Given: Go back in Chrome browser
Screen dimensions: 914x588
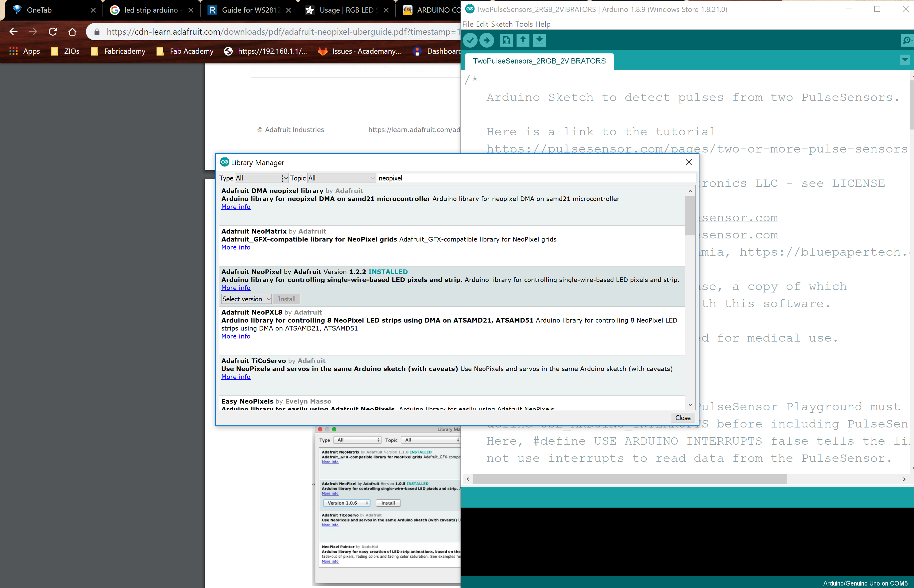Looking at the screenshot, I should coord(14,32).
